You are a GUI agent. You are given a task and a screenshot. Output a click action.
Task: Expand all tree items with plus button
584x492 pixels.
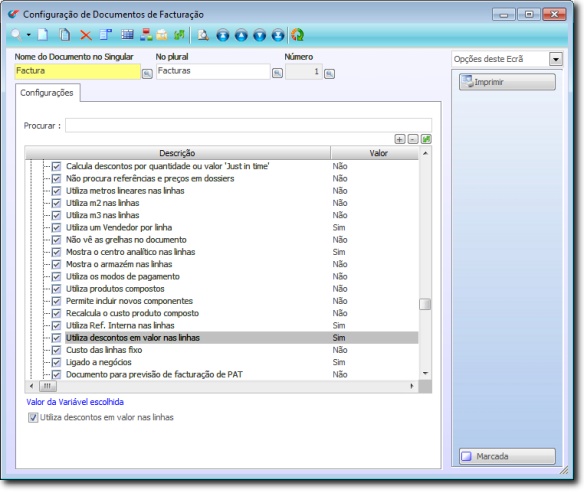pos(400,139)
